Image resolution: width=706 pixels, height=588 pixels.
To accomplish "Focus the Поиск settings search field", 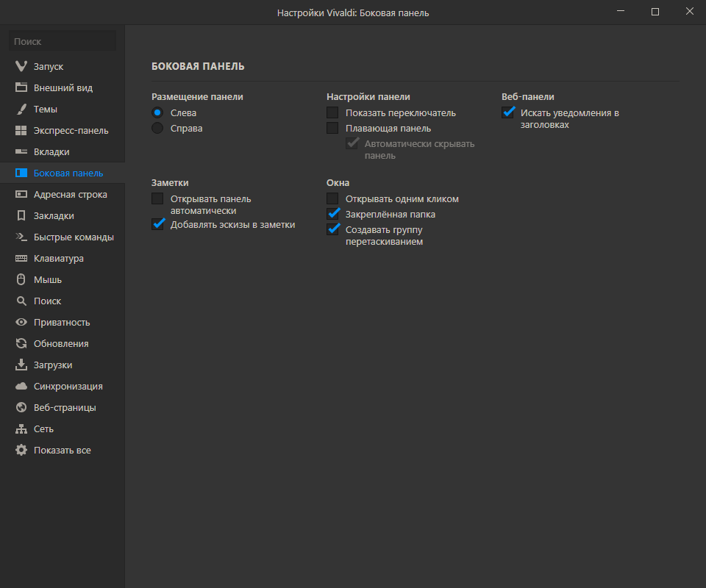I will [x=62, y=41].
